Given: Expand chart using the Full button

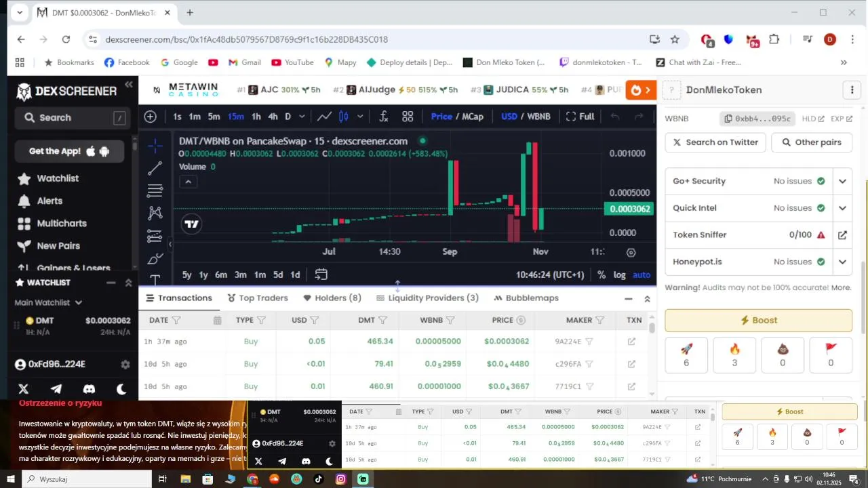Looking at the screenshot, I should pos(580,117).
